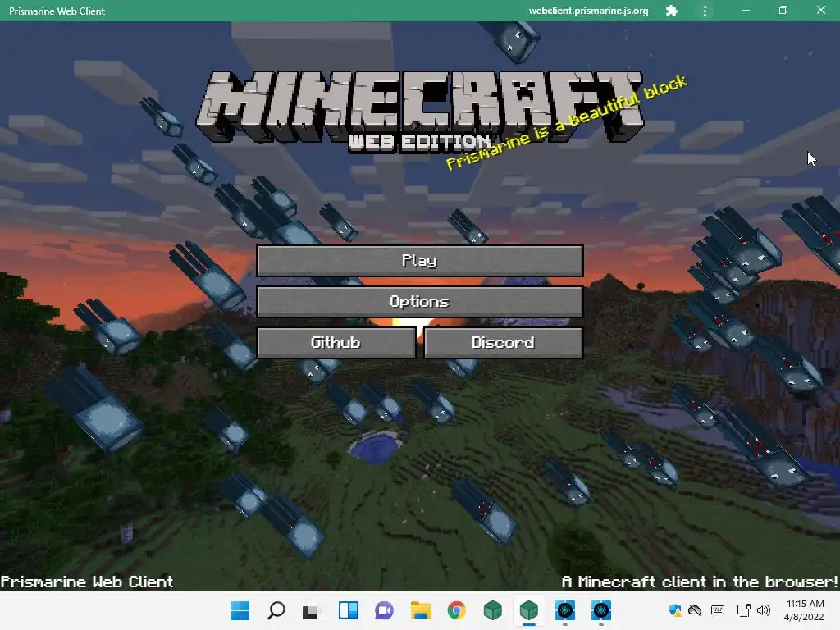Minimize the Prismarine Web Client window

pyautogui.click(x=746, y=11)
